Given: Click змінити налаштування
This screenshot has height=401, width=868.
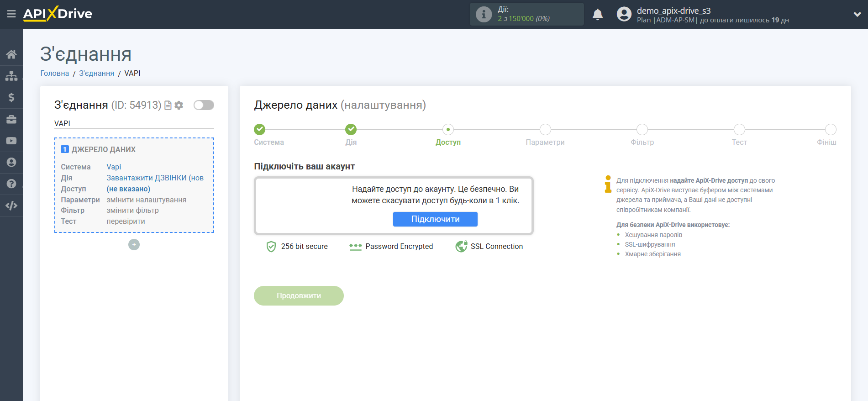Looking at the screenshot, I should [146, 200].
